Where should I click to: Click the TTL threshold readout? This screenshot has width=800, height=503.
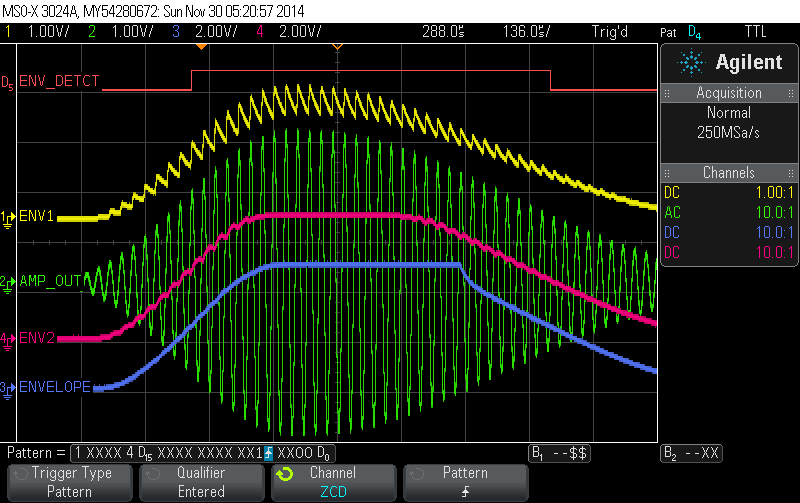click(x=756, y=32)
